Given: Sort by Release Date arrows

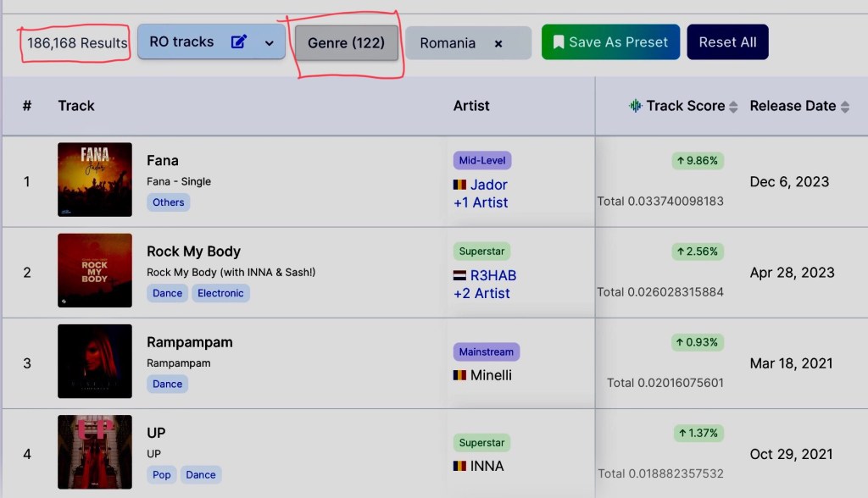Looking at the screenshot, I should click(844, 107).
